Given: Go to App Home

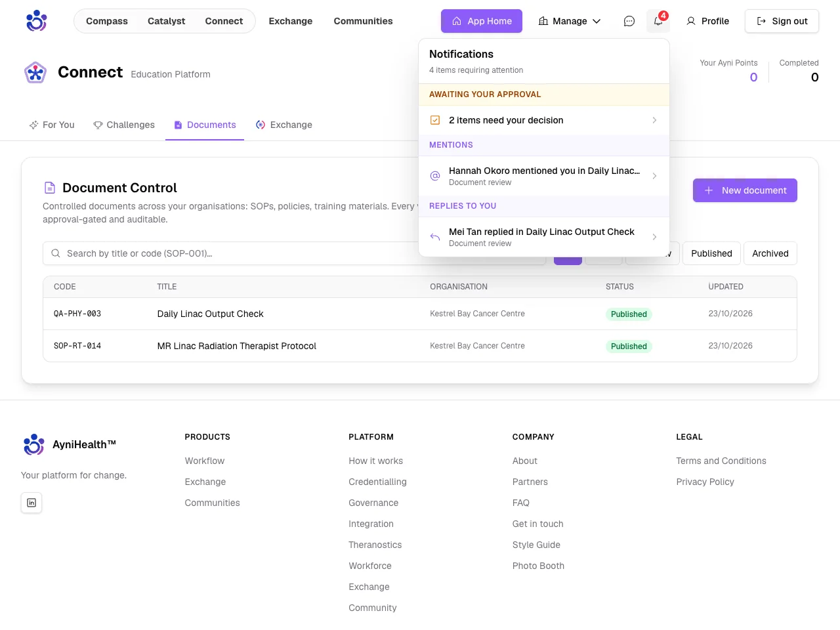Looking at the screenshot, I should [482, 21].
